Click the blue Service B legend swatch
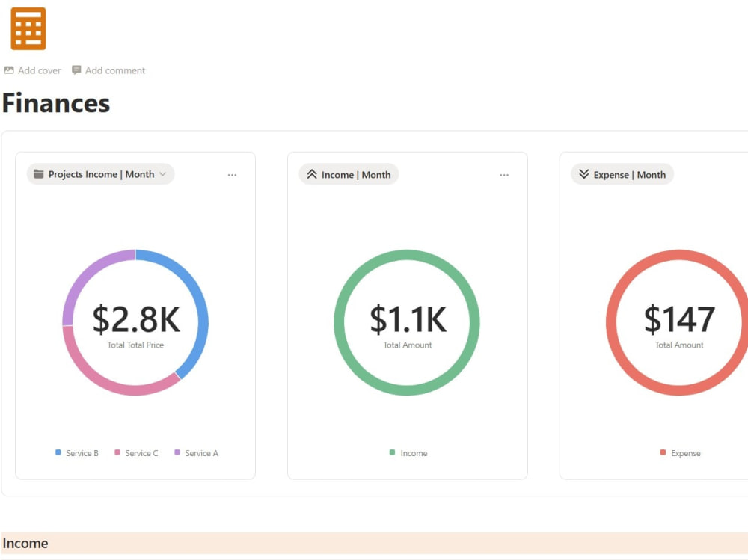The height and width of the screenshot is (560, 748). pos(58,452)
